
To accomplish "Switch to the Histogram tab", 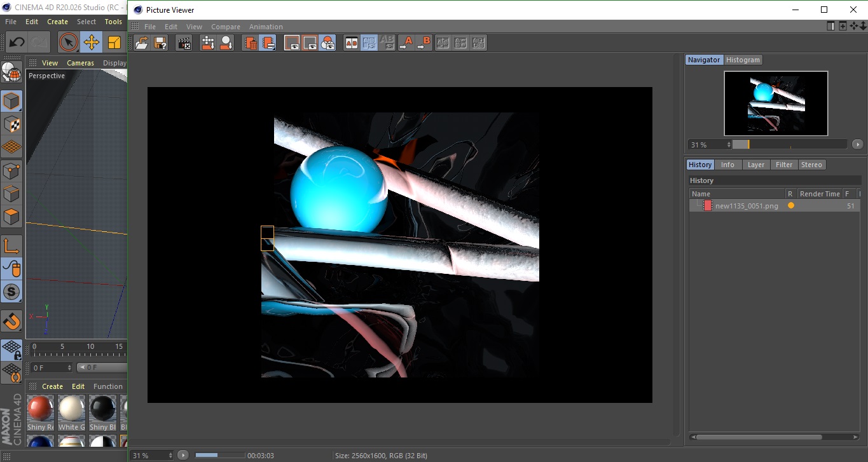I will [x=743, y=60].
